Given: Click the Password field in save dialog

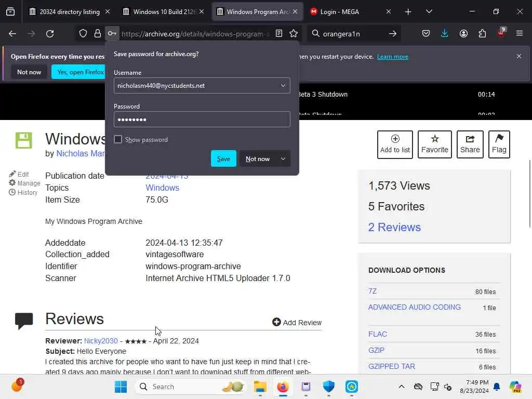Looking at the screenshot, I should click(x=202, y=119).
